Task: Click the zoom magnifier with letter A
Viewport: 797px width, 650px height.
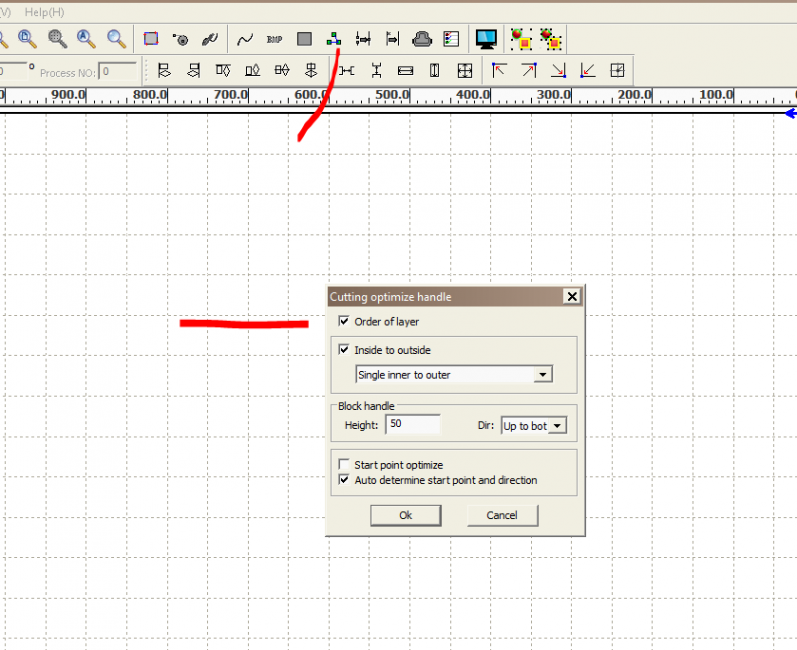Action: (87, 39)
